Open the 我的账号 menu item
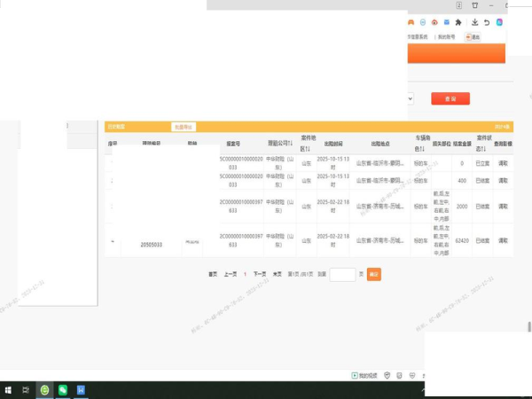Screen dimensions: 532x399 click(446, 37)
